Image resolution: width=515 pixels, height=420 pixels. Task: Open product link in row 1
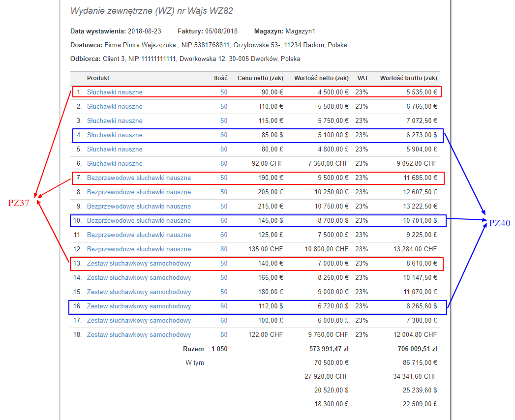pyautogui.click(x=115, y=92)
